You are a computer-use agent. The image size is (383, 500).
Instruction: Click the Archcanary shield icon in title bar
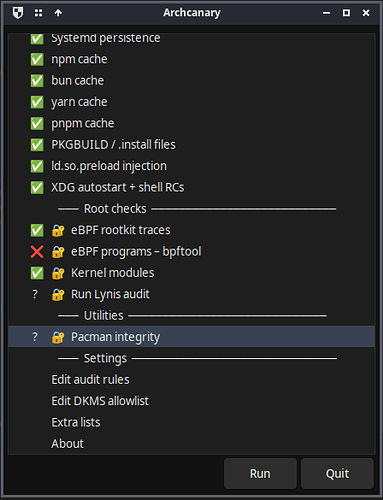18,13
